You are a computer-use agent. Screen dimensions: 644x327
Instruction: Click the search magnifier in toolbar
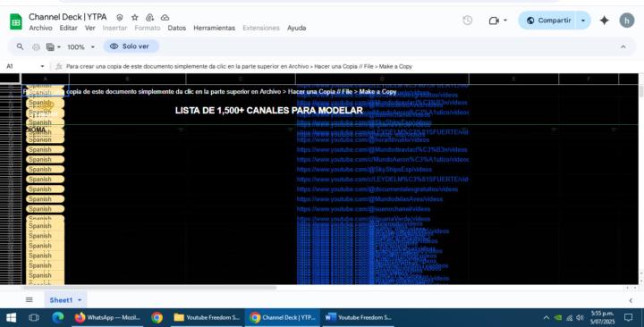pyautogui.click(x=20, y=46)
